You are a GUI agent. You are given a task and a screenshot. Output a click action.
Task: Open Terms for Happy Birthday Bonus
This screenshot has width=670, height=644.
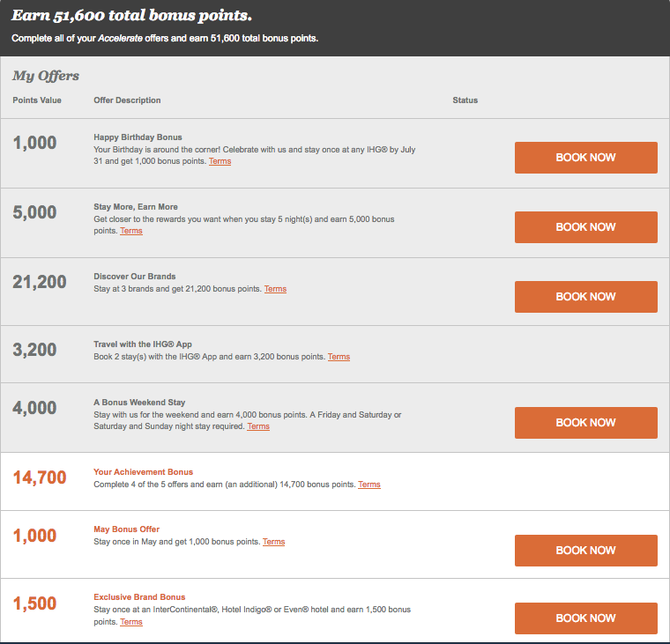[220, 162]
